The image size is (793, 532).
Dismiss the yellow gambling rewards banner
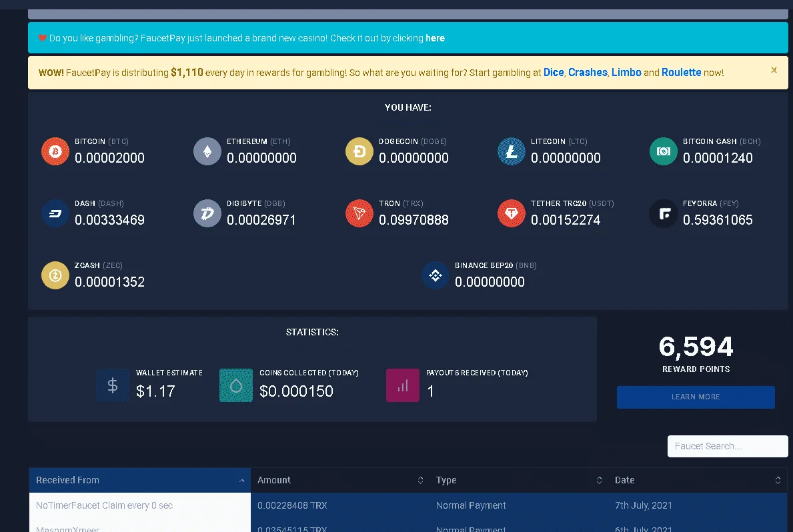[774, 70]
